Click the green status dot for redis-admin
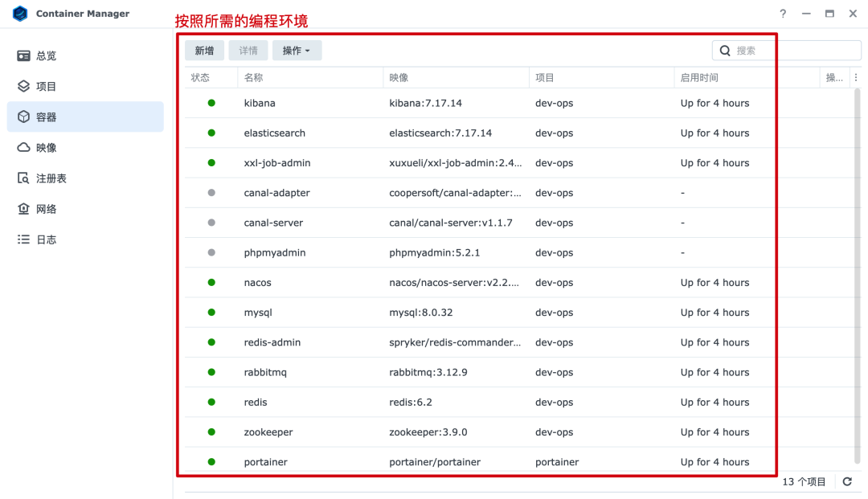The width and height of the screenshot is (868, 499). click(x=211, y=342)
